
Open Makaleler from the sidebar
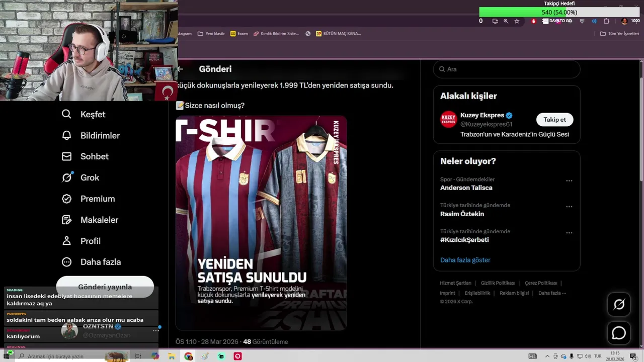pos(90,220)
